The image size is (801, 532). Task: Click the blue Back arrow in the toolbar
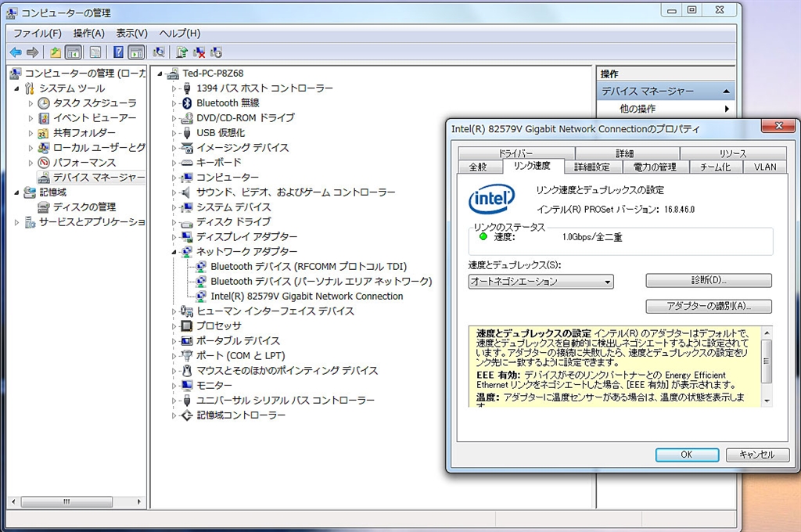point(16,52)
